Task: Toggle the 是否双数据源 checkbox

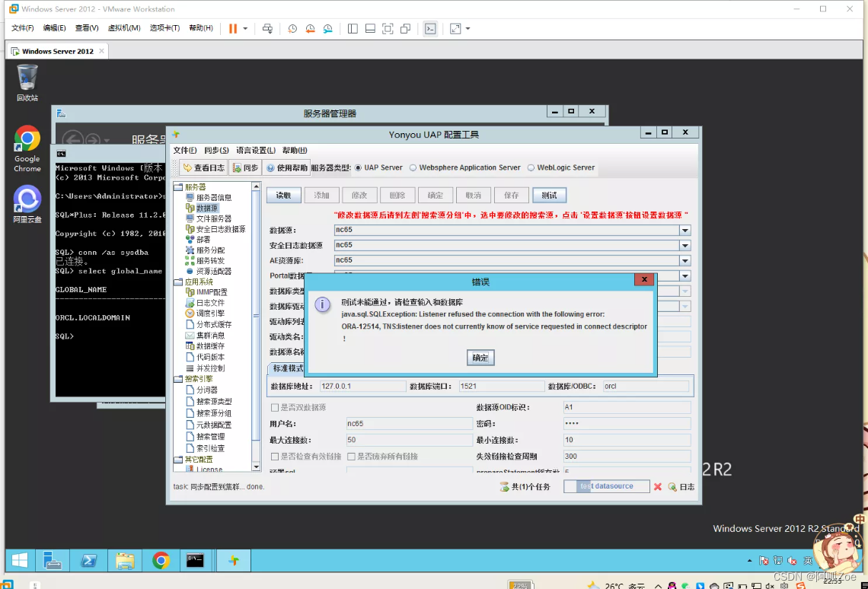Action: tap(275, 408)
